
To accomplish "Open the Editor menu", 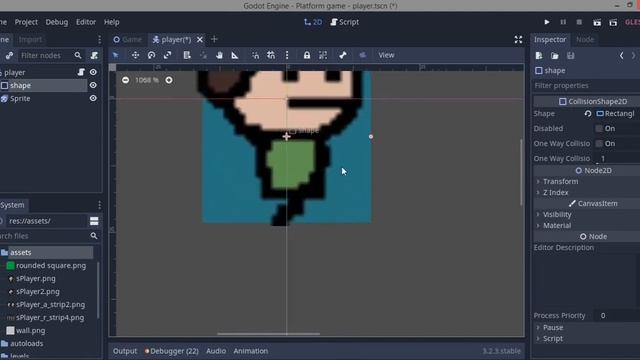I will [86, 22].
